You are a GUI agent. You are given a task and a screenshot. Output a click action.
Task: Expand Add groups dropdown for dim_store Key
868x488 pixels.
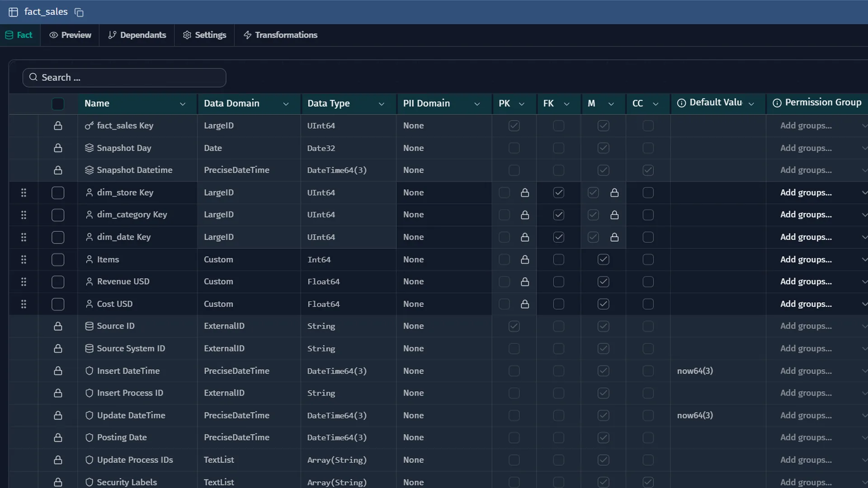864,193
